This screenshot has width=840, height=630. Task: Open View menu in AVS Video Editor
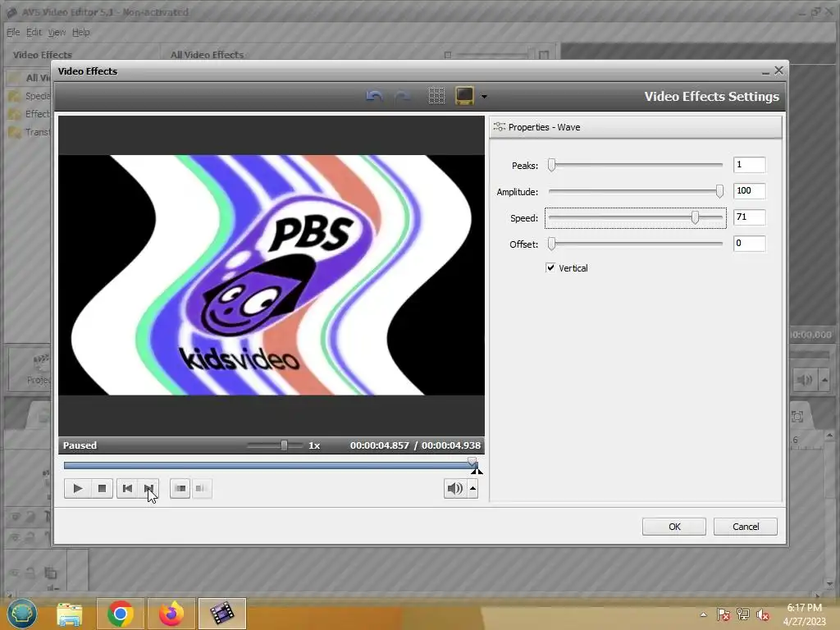click(x=57, y=32)
